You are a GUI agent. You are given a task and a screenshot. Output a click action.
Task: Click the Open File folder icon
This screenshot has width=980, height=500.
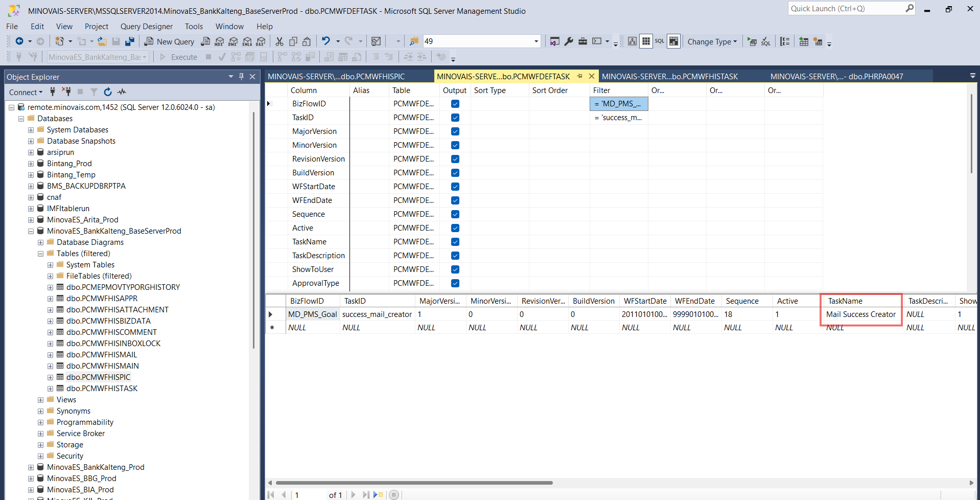click(102, 41)
